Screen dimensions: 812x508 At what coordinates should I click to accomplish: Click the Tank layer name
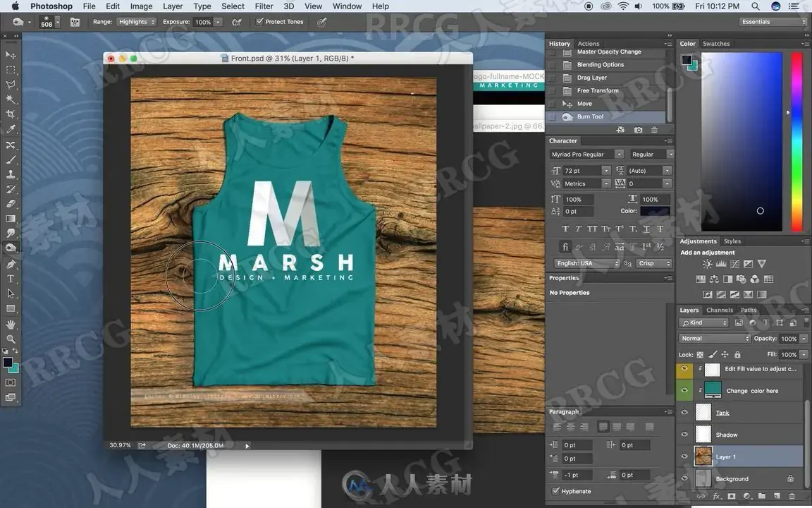pos(722,413)
